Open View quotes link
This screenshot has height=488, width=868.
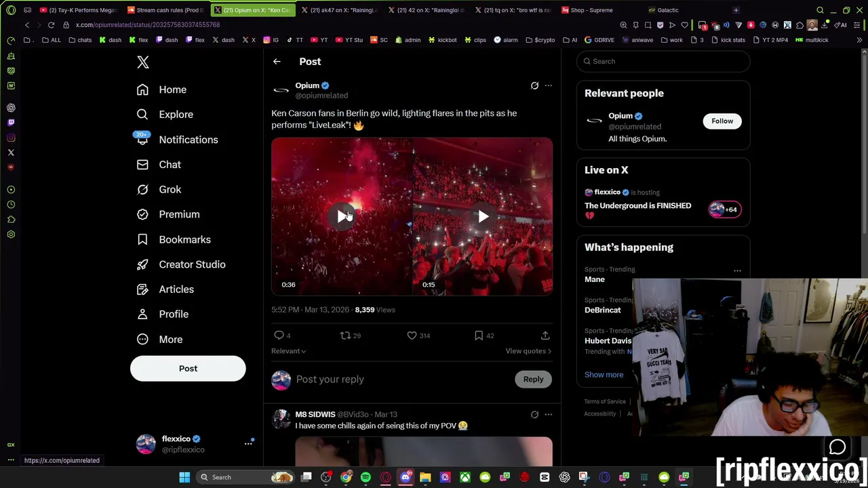(528, 351)
